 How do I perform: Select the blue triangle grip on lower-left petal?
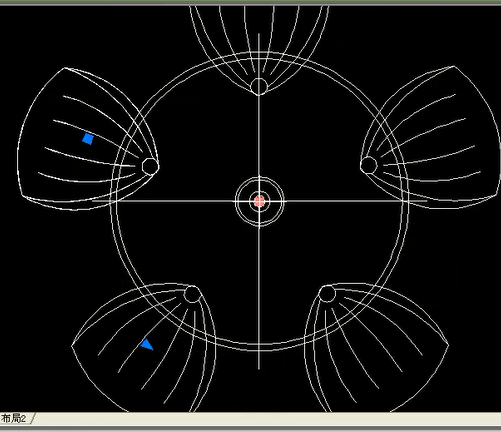[147, 345]
